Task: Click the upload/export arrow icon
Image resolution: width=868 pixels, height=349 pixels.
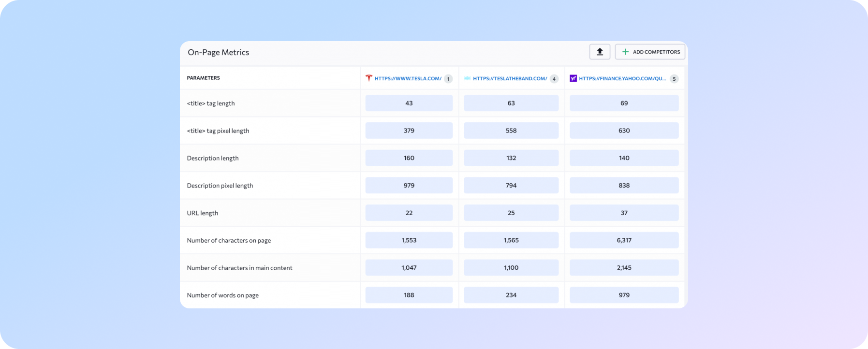Action: click(x=600, y=52)
